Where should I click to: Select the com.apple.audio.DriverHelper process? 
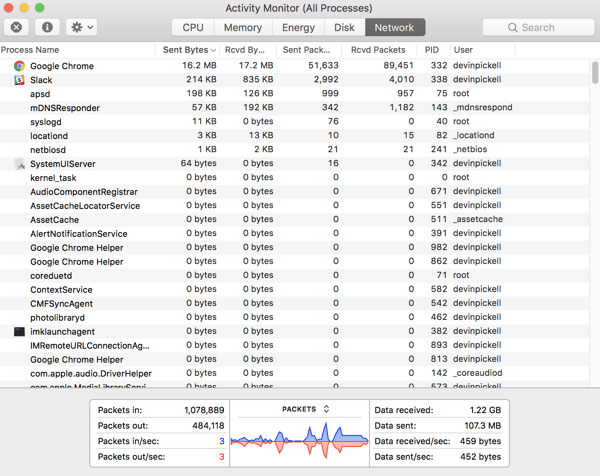(91, 373)
